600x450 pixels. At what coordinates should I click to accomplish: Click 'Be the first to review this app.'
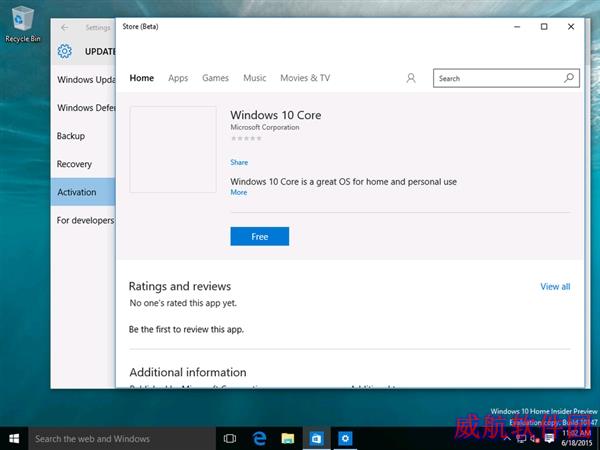(186, 329)
